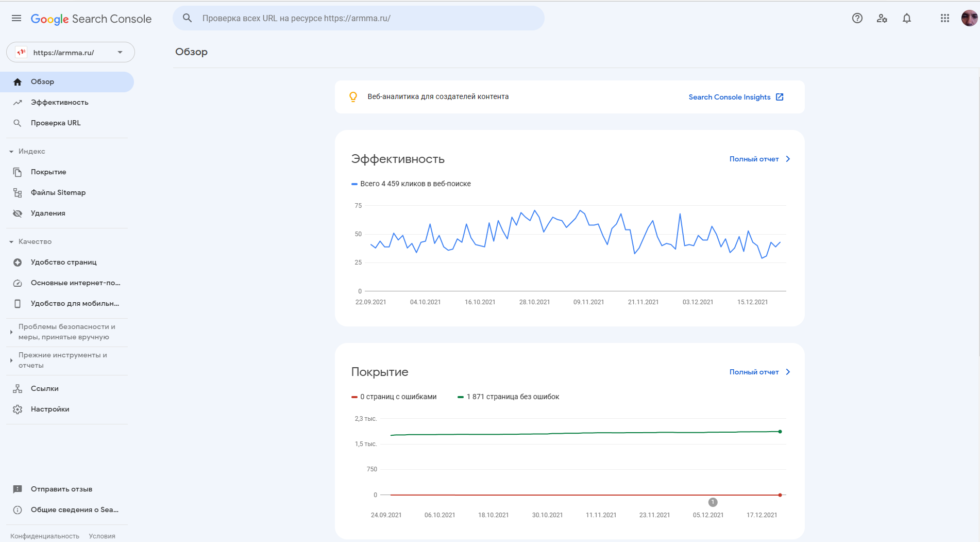Viewport: 980px width, 542px height.
Task: Open Settings via the gear icon
Action: [x=18, y=409]
